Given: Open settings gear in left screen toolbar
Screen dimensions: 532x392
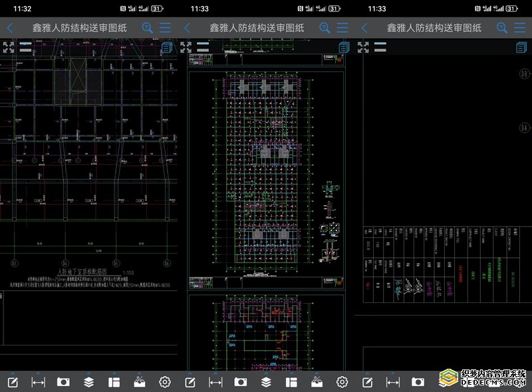Looking at the screenshot, I should pyautogui.click(x=165, y=382).
